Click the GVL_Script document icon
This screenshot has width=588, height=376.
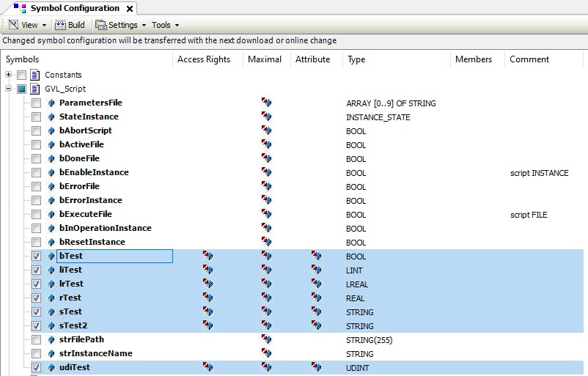[35, 89]
